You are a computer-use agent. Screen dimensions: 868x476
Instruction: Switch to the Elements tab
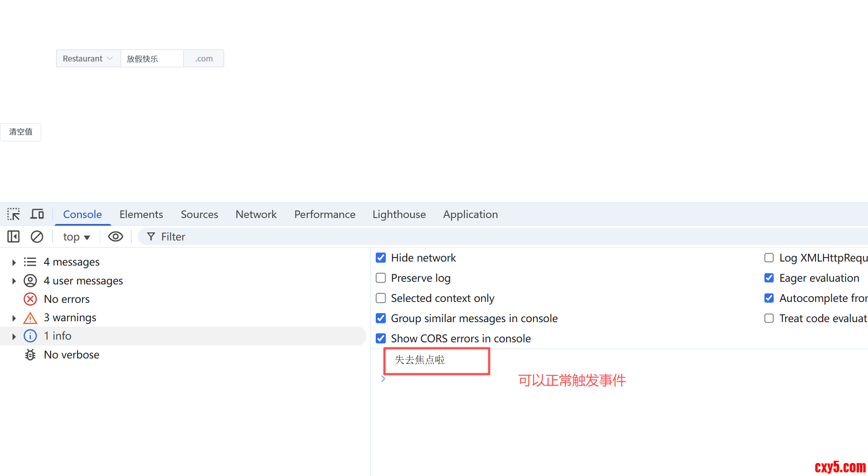[141, 214]
